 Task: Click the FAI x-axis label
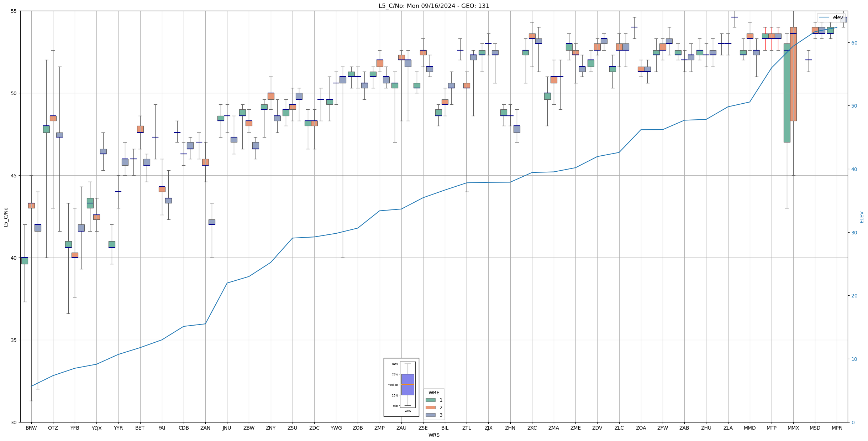162,428
